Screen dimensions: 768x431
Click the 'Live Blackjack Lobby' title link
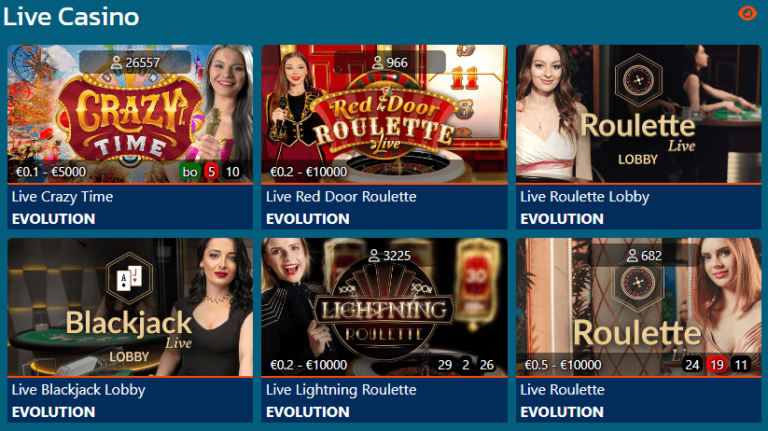tap(78, 390)
